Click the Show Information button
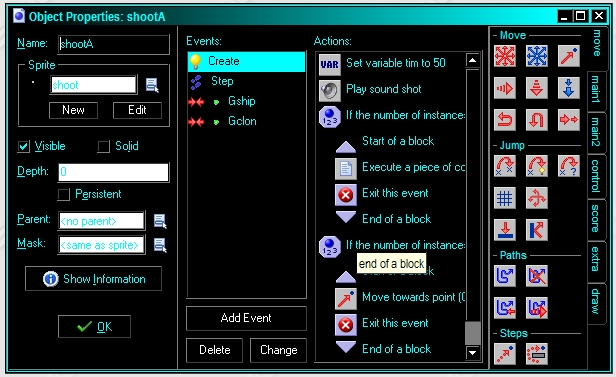Screen dimensions: 616x377 [94, 279]
